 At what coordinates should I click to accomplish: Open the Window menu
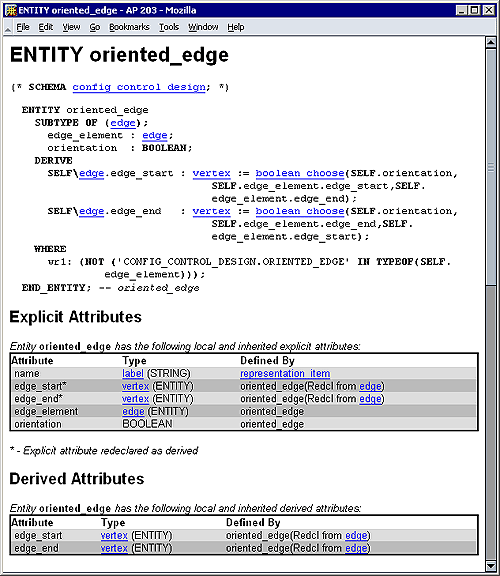click(203, 27)
